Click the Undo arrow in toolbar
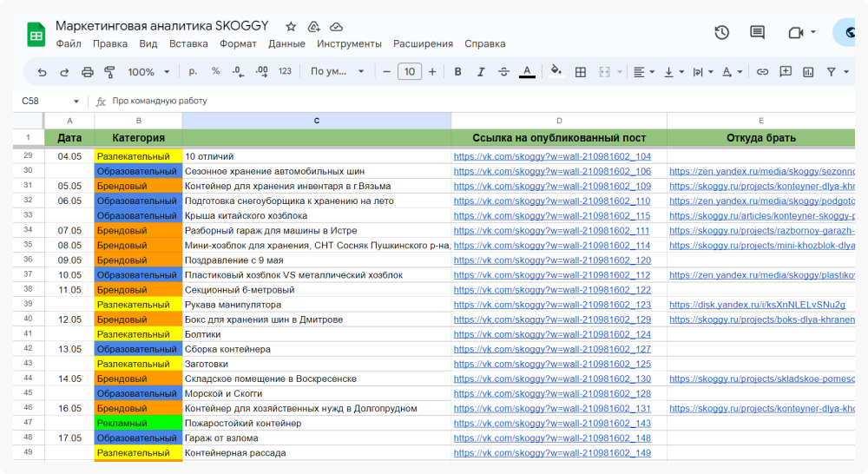The image size is (868, 474). coord(42,72)
